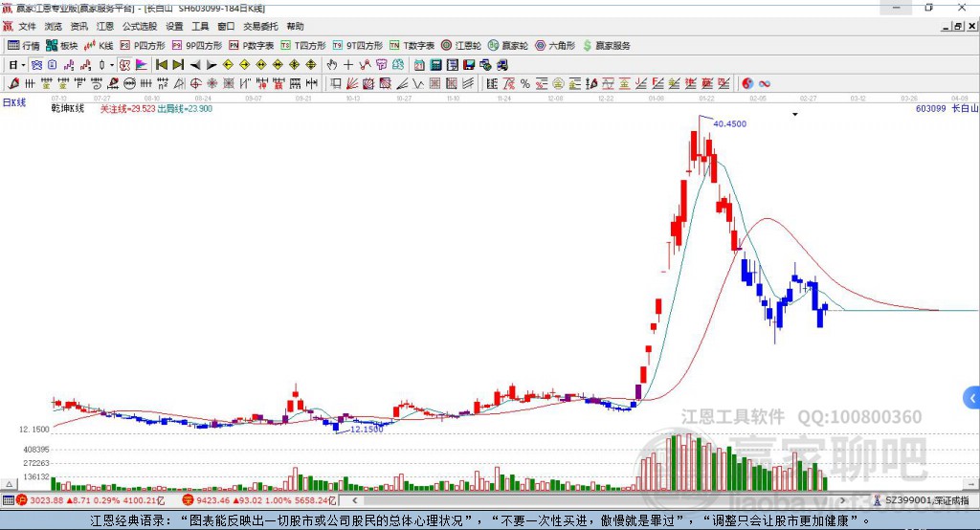The width and height of the screenshot is (980, 530).
Task: Open the 六角形 hexagon tool
Action: point(555,46)
